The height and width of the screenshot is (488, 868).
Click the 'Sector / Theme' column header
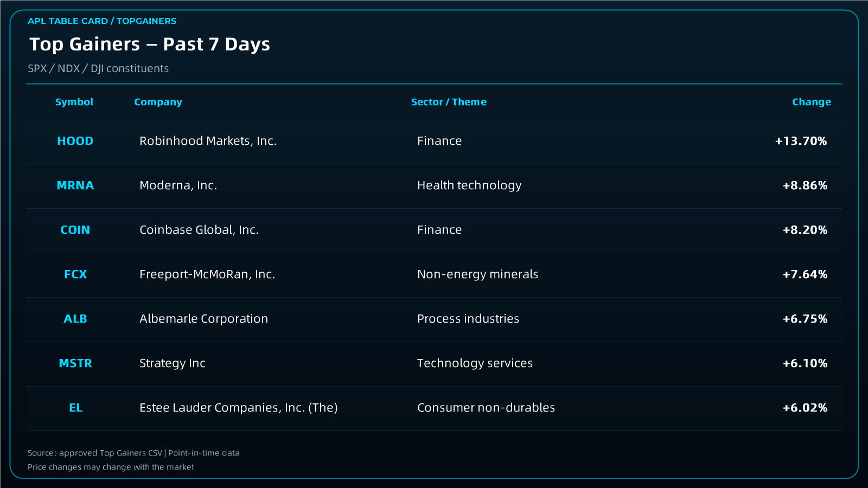click(449, 102)
